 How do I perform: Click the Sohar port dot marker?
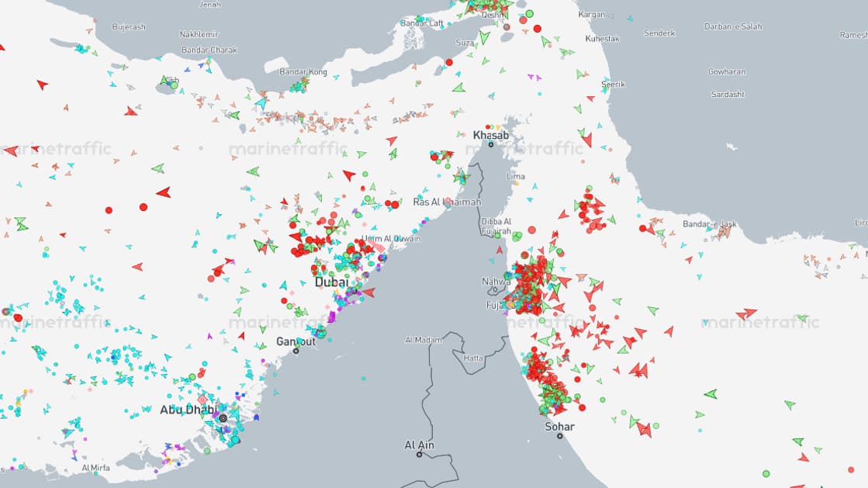[x=559, y=436]
